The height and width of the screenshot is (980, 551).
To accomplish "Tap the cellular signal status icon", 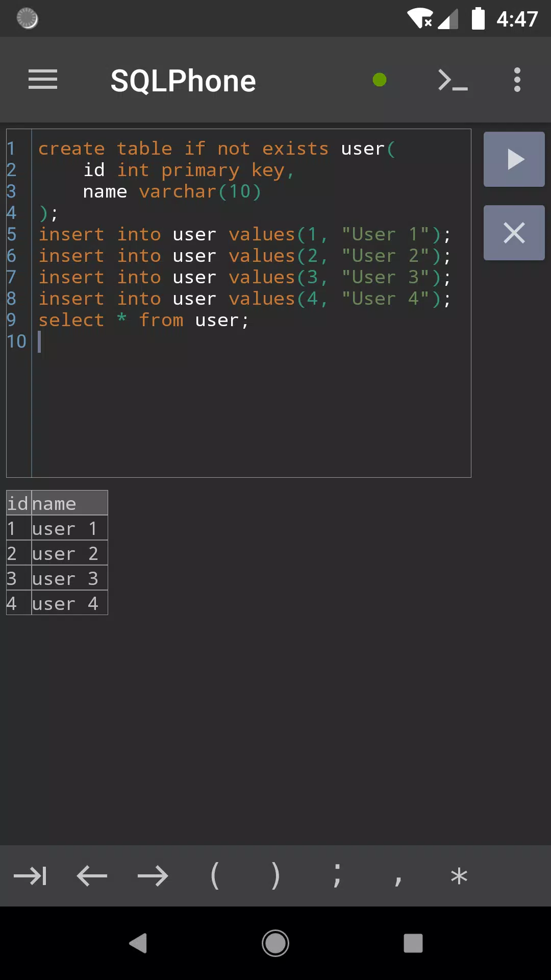I will point(448,19).
